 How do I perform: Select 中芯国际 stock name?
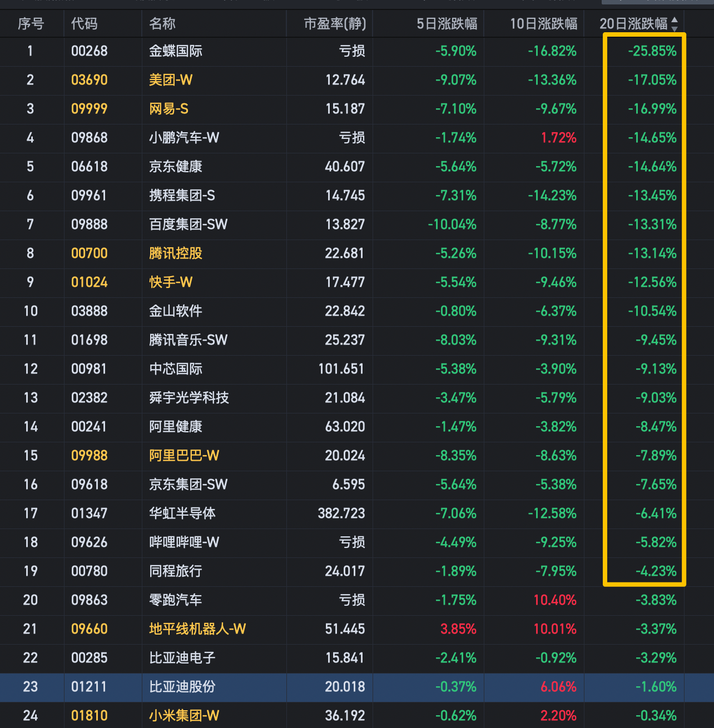pyautogui.click(x=176, y=369)
